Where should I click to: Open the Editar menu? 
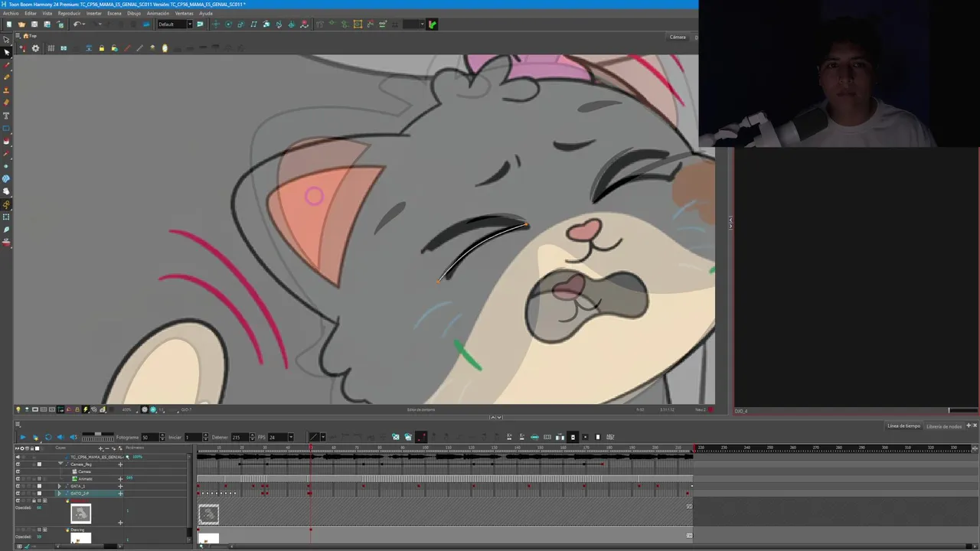click(31, 13)
